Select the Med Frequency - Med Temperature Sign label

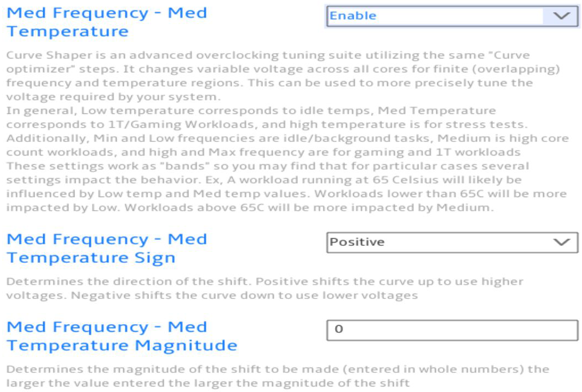107,249
